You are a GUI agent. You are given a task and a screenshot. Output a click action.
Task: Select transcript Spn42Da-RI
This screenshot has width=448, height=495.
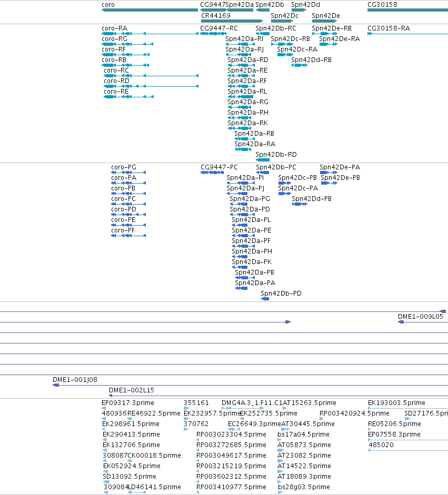click(x=240, y=44)
